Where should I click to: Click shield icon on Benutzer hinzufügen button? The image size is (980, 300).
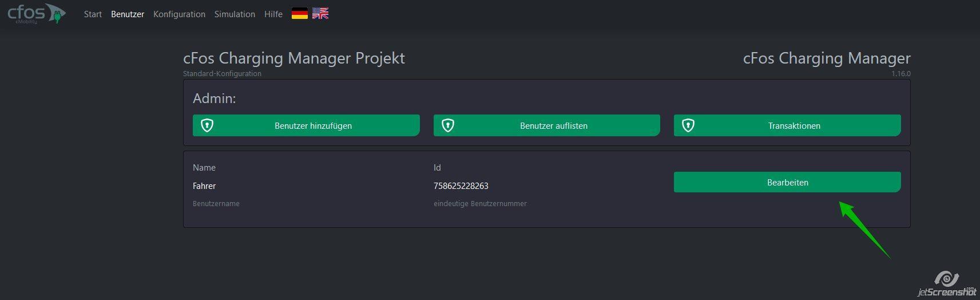(207, 125)
